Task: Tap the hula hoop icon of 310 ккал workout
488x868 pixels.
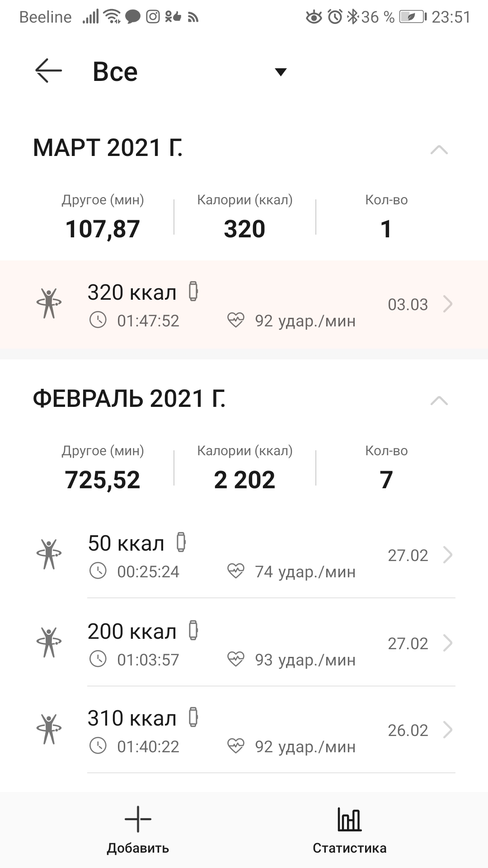Action: (49, 729)
